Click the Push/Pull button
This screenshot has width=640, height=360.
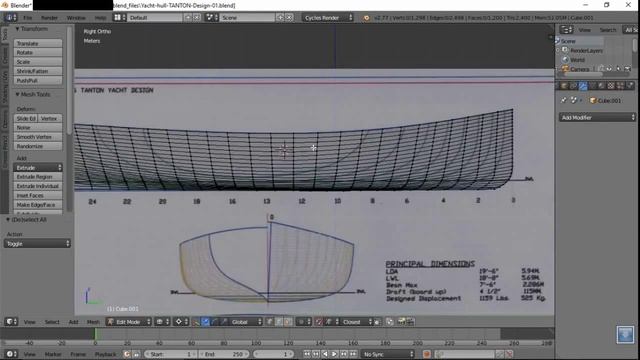[38, 81]
